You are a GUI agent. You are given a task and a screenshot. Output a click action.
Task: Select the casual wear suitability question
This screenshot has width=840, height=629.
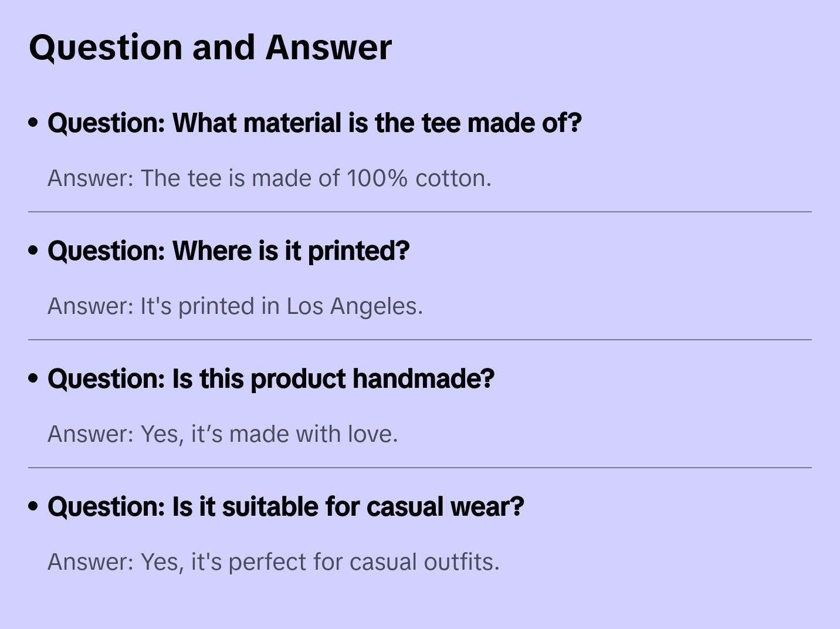286,507
